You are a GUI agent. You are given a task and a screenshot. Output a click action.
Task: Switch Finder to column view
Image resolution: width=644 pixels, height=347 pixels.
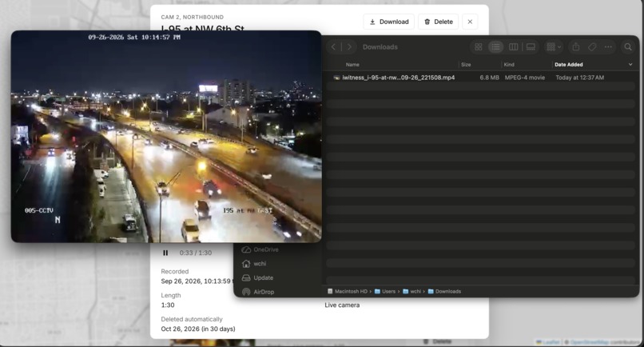point(514,47)
